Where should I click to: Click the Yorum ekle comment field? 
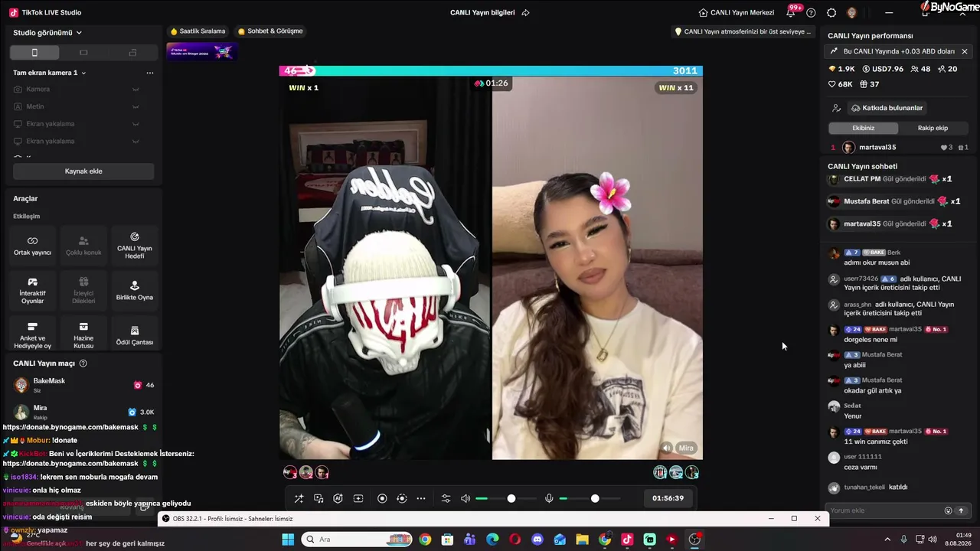[885, 510]
